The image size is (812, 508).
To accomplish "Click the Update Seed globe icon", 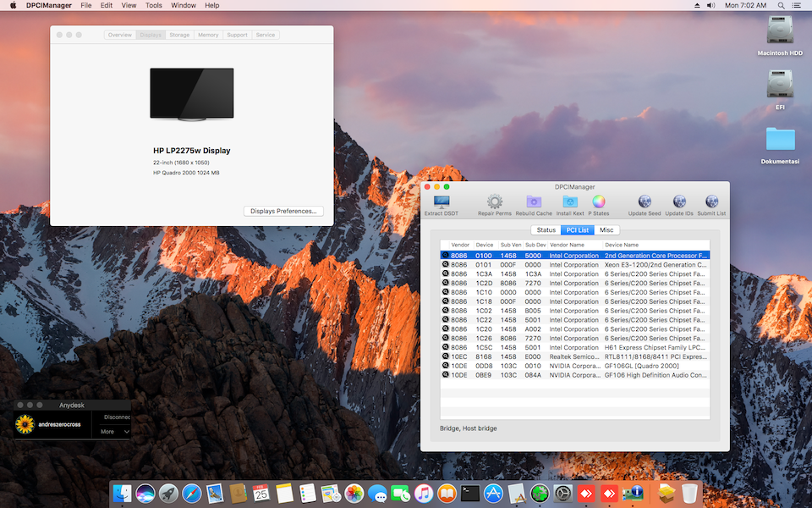I will click(x=645, y=202).
